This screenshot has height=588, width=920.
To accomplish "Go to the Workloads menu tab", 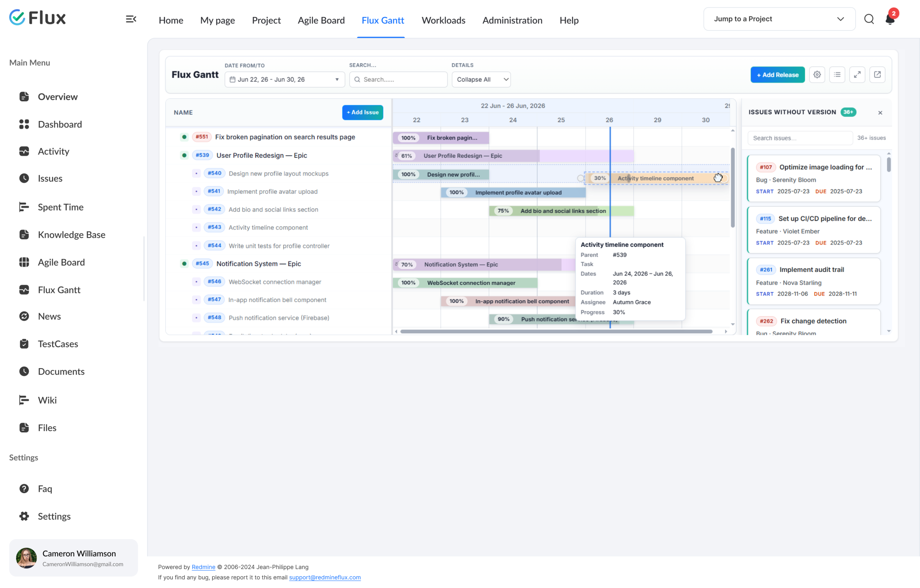I will point(443,20).
